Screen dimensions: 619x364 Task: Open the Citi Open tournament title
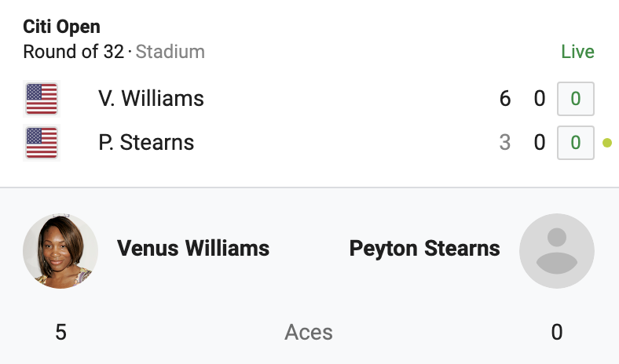61,27
